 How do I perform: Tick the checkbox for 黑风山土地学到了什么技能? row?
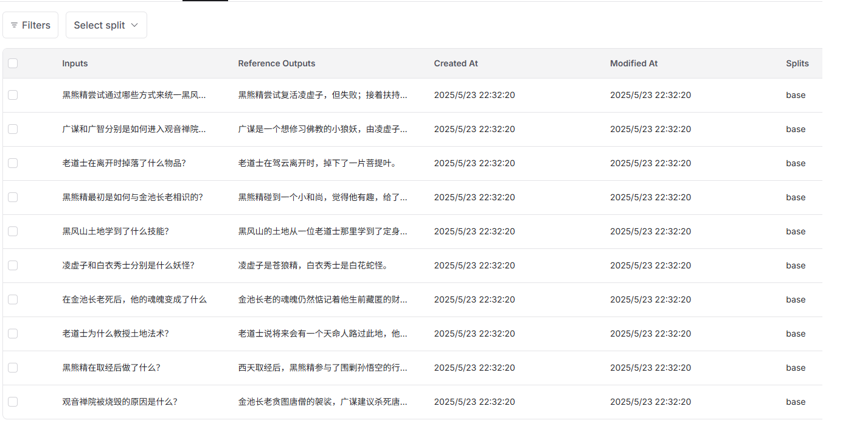pyautogui.click(x=13, y=231)
